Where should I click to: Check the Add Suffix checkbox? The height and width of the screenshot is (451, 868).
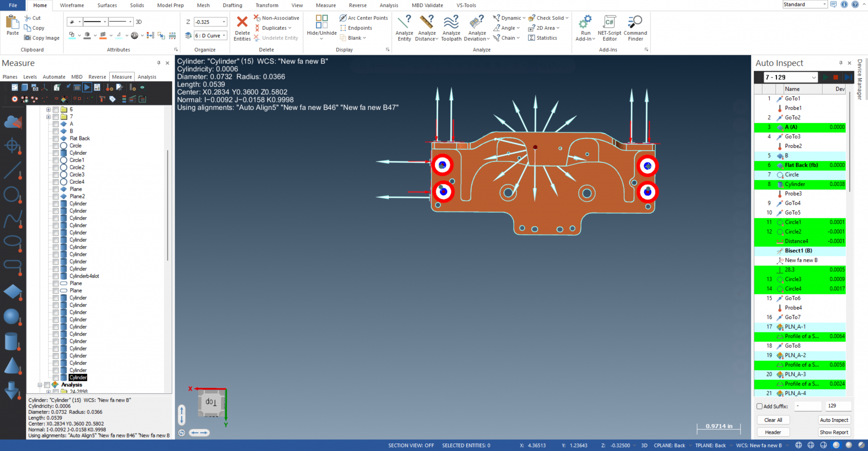click(759, 406)
